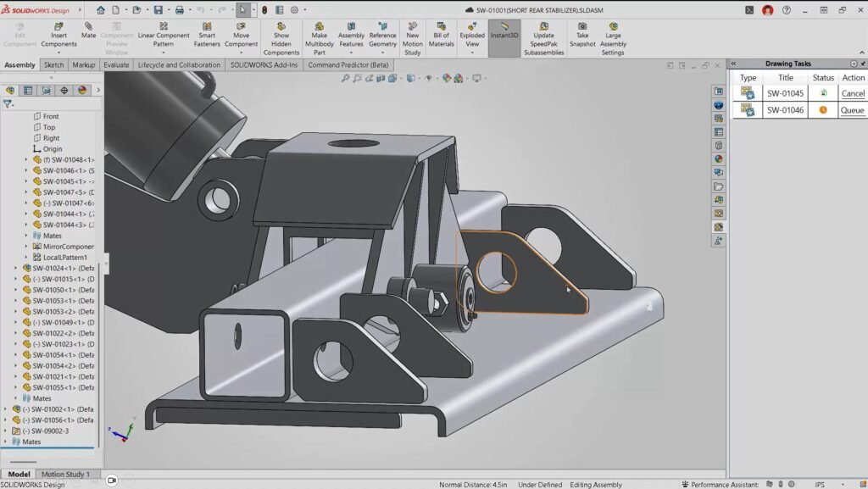
Task: Click Bill of Materials
Action: (x=441, y=35)
